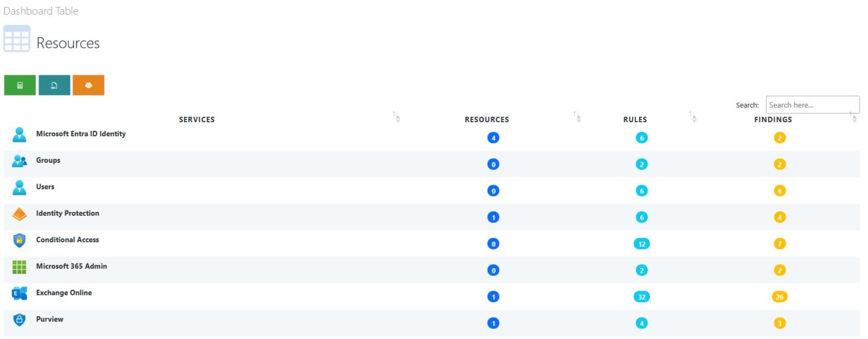The height and width of the screenshot is (339, 868).
Task: Click the RESOURCES column header
Action: (487, 120)
